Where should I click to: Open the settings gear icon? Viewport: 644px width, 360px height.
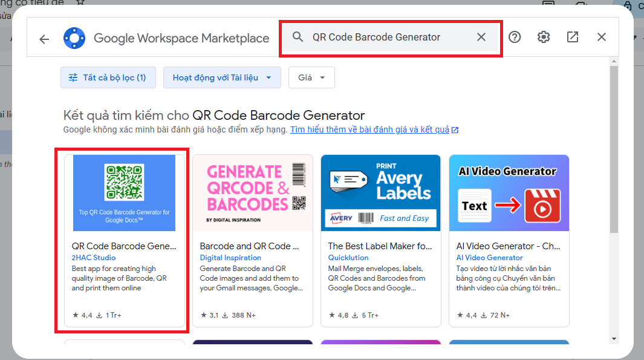click(544, 37)
